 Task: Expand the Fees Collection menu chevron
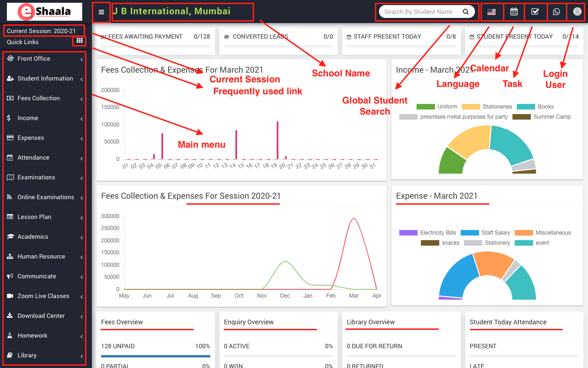click(81, 99)
